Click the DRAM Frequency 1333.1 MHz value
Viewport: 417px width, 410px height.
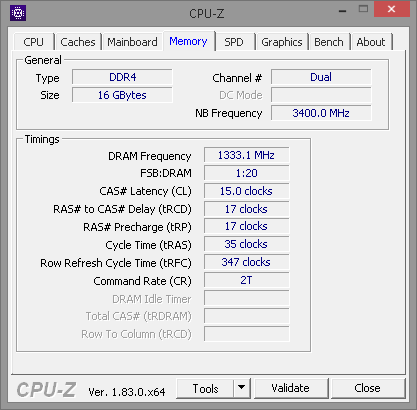[x=246, y=155]
